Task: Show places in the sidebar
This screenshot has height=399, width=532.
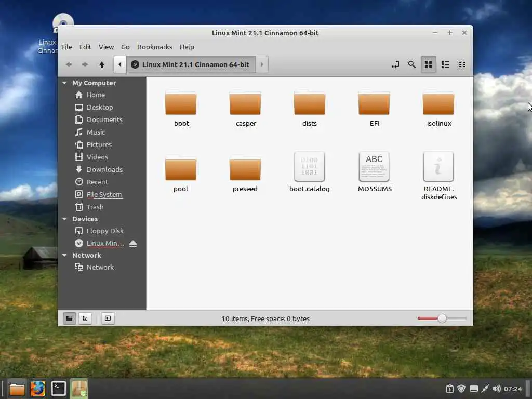Action: pyautogui.click(x=69, y=318)
